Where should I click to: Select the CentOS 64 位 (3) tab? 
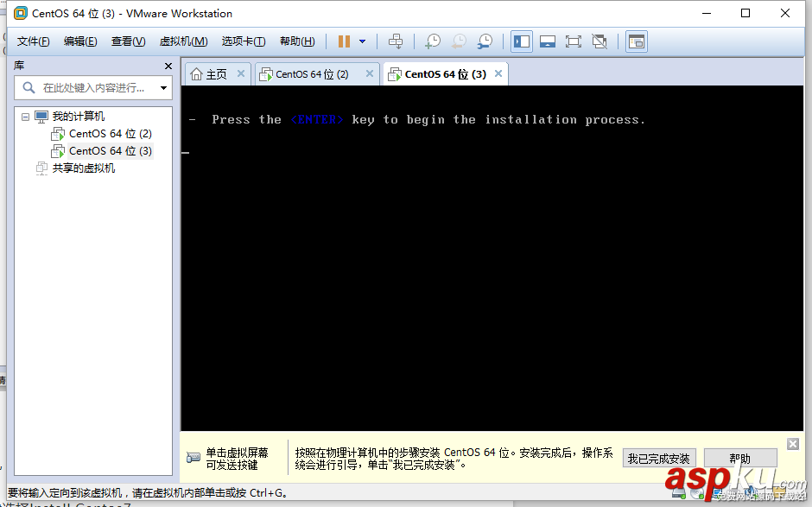(x=446, y=74)
